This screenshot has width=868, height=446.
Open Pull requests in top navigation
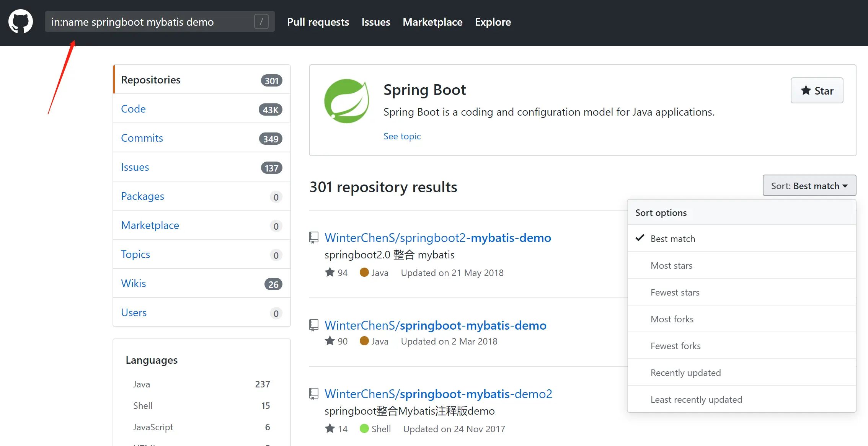pyautogui.click(x=318, y=22)
